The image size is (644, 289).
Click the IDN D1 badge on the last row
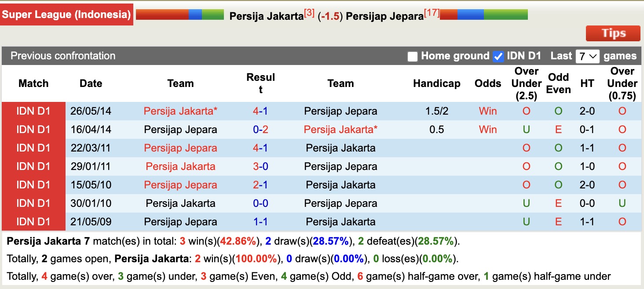33,222
